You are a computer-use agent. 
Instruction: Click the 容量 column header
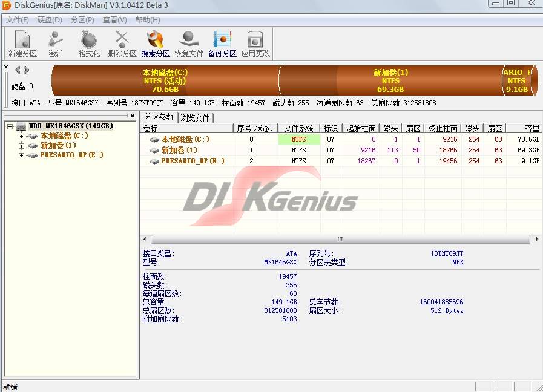tap(524, 128)
